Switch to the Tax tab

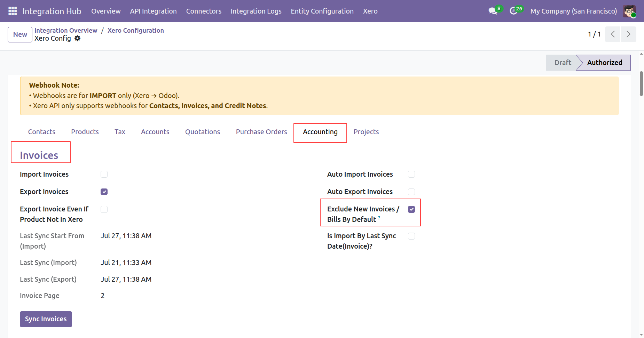120,132
